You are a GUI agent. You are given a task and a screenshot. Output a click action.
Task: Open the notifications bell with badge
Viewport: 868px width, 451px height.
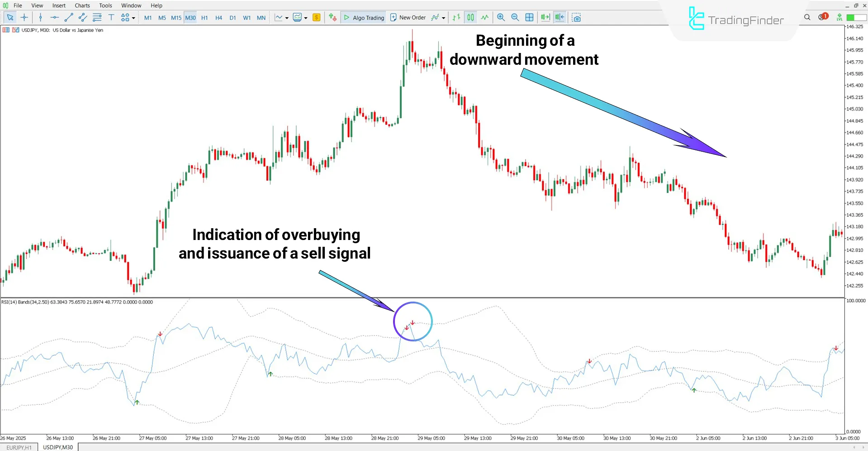pos(822,17)
